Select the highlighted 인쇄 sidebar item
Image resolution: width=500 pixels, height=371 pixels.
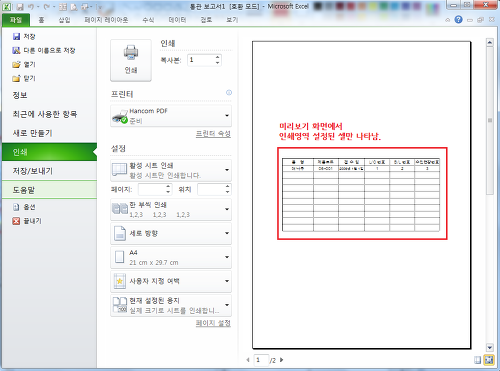49,152
